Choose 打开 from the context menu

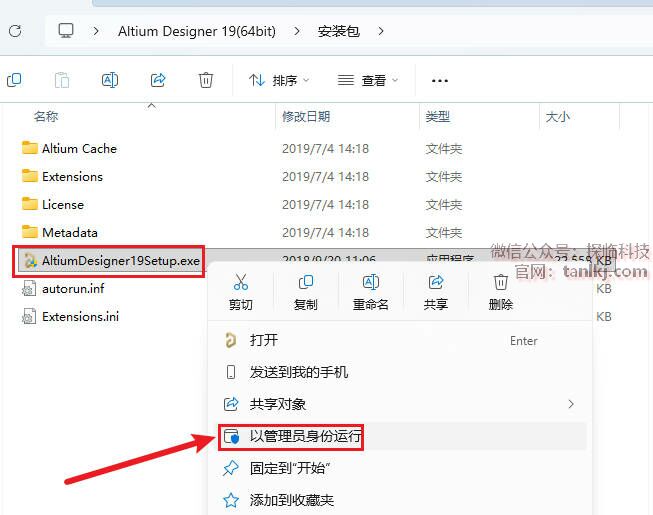[x=399, y=340]
